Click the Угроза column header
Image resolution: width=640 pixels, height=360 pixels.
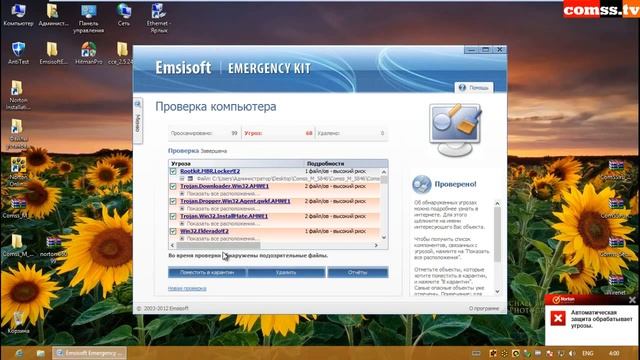tap(236, 163)
